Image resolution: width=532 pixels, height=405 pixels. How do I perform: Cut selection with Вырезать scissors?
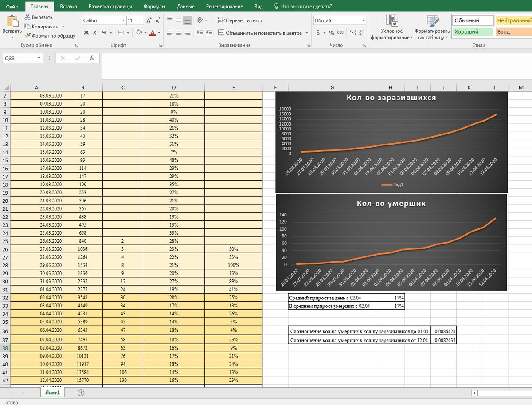click(x=39, y=17)
